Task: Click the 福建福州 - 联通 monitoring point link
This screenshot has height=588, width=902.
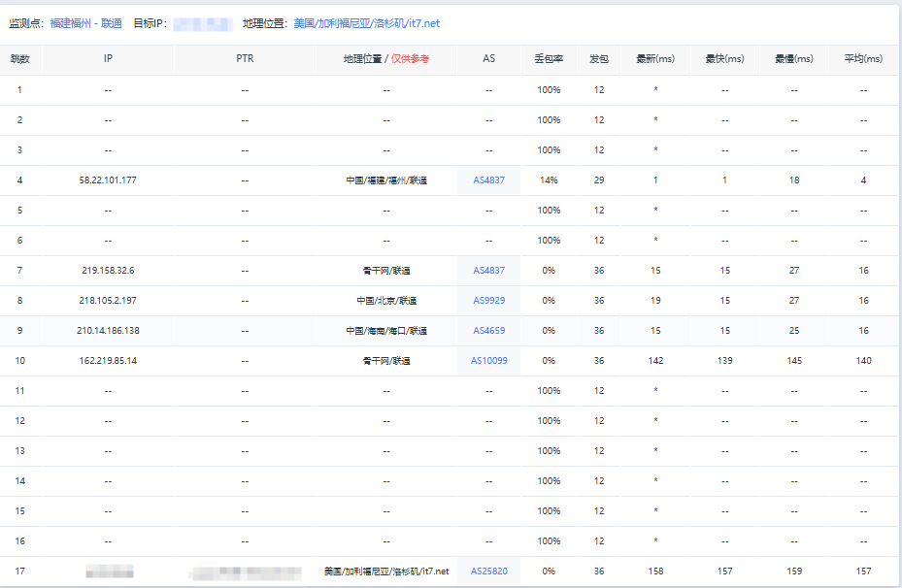Action: coord(85,22)
